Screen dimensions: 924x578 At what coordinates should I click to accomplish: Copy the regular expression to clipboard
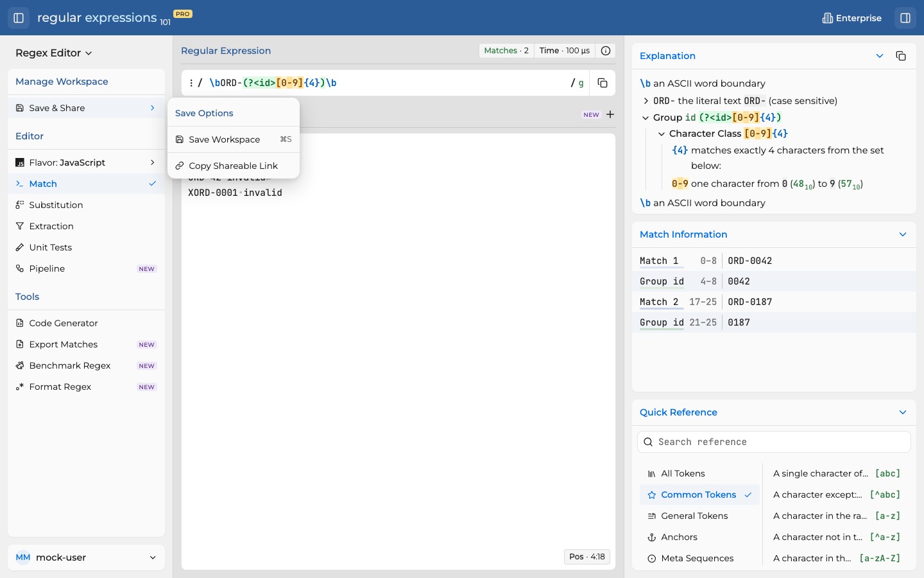(x=603, y=83)
